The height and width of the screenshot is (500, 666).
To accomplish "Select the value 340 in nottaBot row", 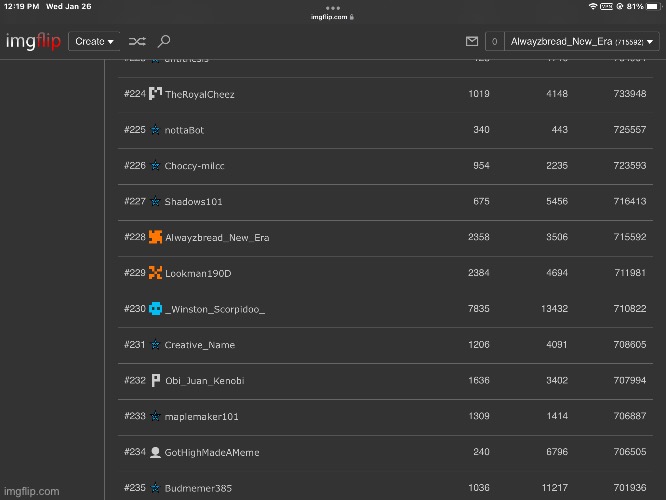I will [x=481, y=130].
